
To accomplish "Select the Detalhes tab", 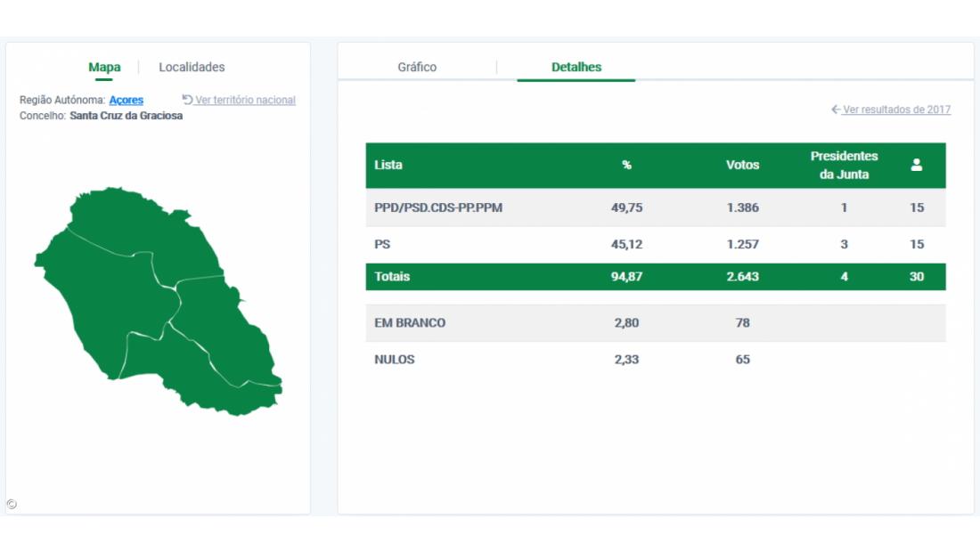I will point(576,67).
